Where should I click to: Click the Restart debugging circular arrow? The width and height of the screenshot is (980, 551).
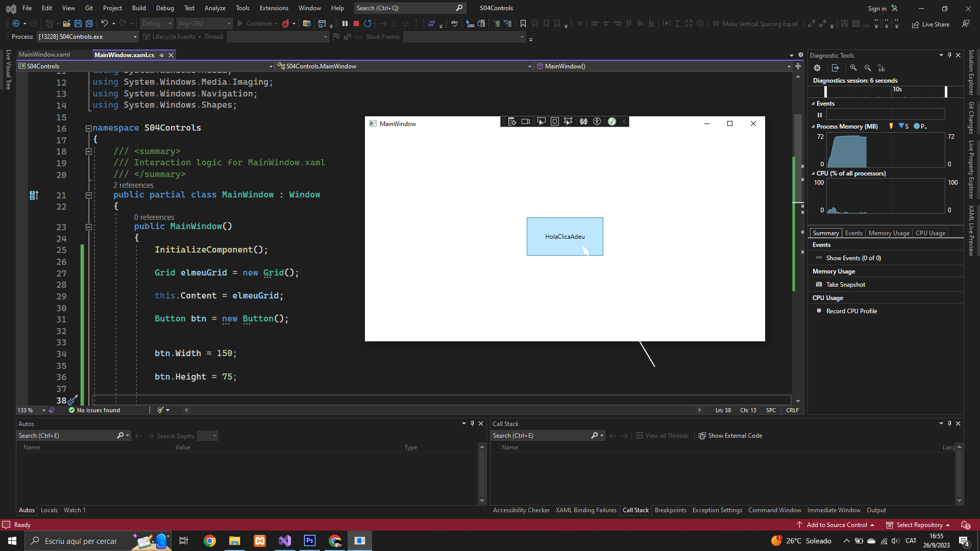367,23
